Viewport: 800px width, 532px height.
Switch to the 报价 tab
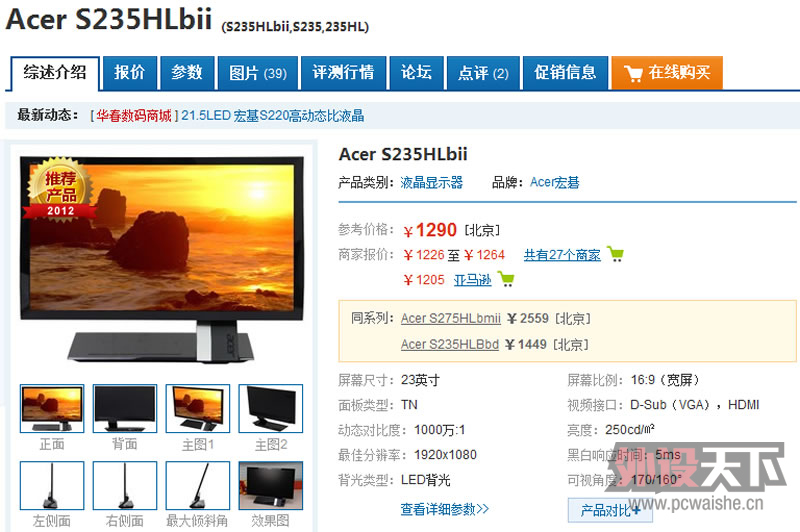pyautogui.click(x=130, y=72)
